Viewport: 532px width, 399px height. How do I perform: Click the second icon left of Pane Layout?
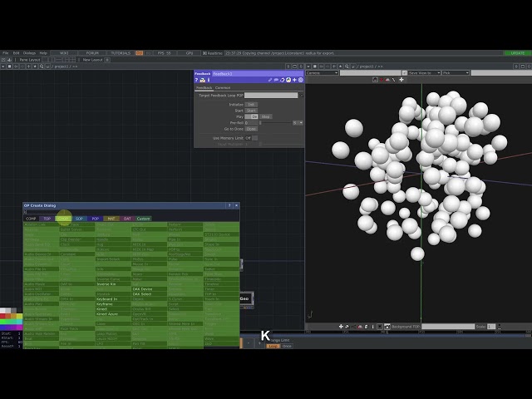[9, 60]
